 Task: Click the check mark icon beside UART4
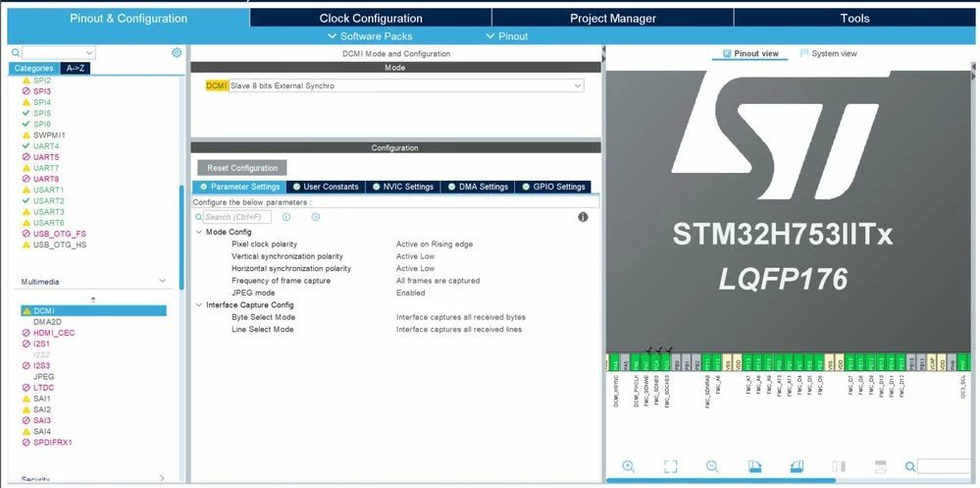pyautogui.click(x=26, y=145)
